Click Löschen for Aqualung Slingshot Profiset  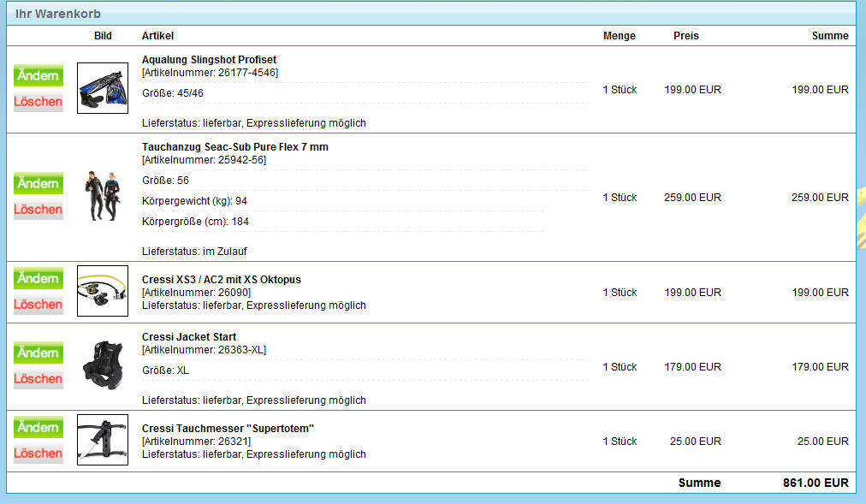coord(39,102)
